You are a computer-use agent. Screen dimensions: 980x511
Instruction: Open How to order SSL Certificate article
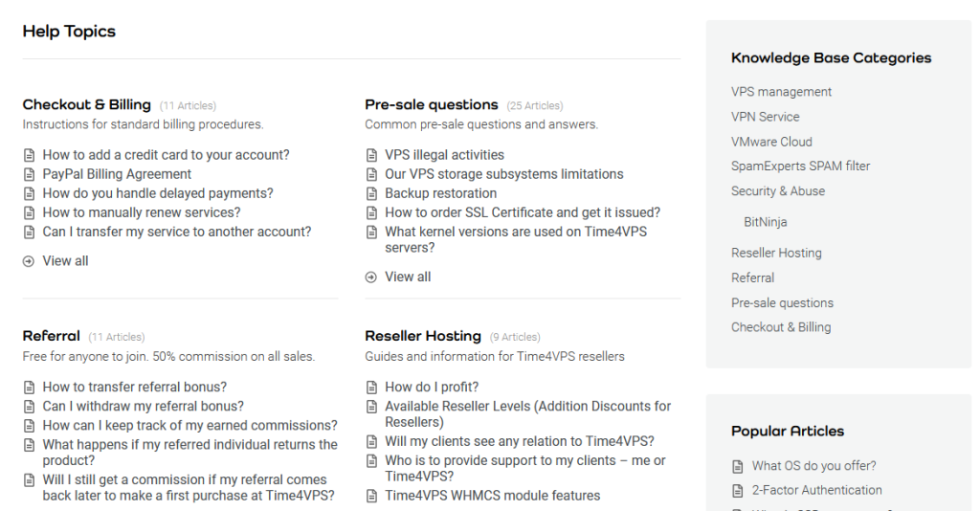(x=523, y=213)
